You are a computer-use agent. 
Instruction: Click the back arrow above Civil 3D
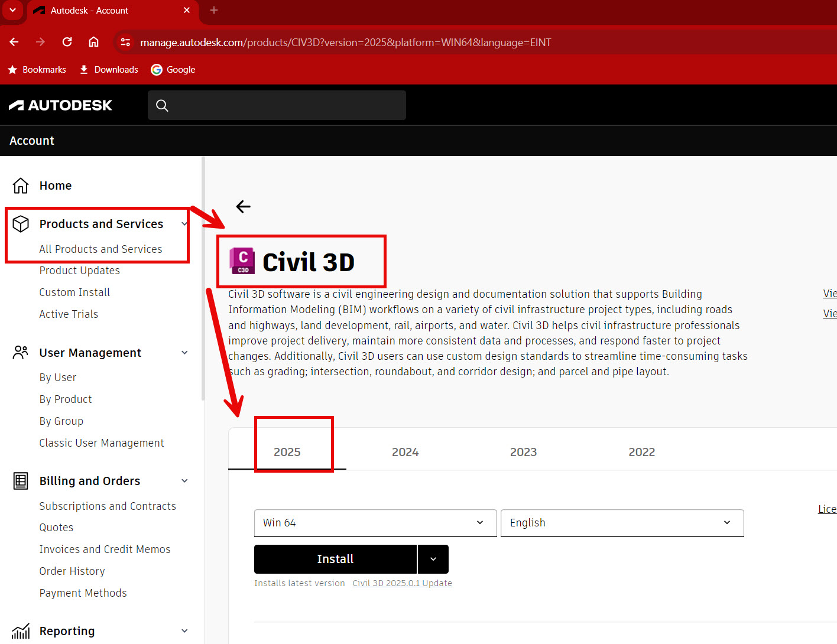[x=243, y=206]
